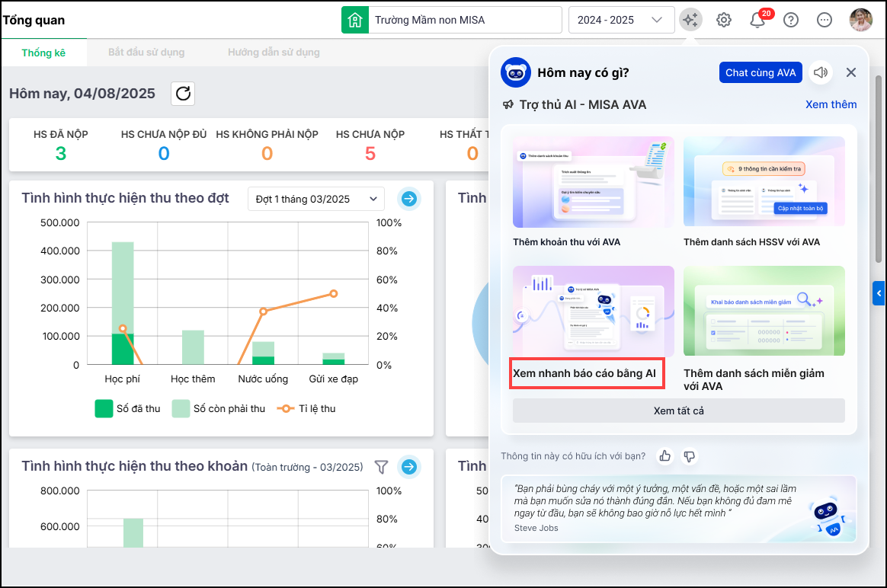This screenshot has width=887, height=588.
Task: Open the settings gear icon
Action: pyautogui.click(x=724, y=20)
